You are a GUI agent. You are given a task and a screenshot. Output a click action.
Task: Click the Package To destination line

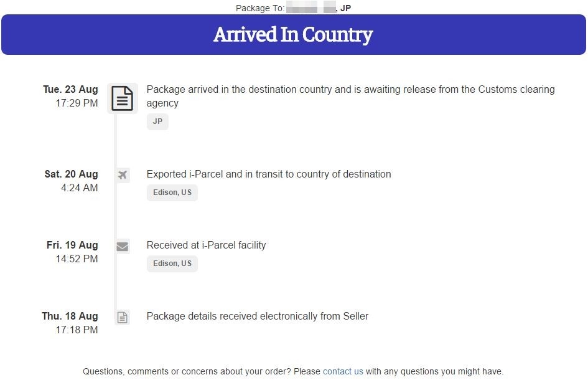click(x=293, y=8)
